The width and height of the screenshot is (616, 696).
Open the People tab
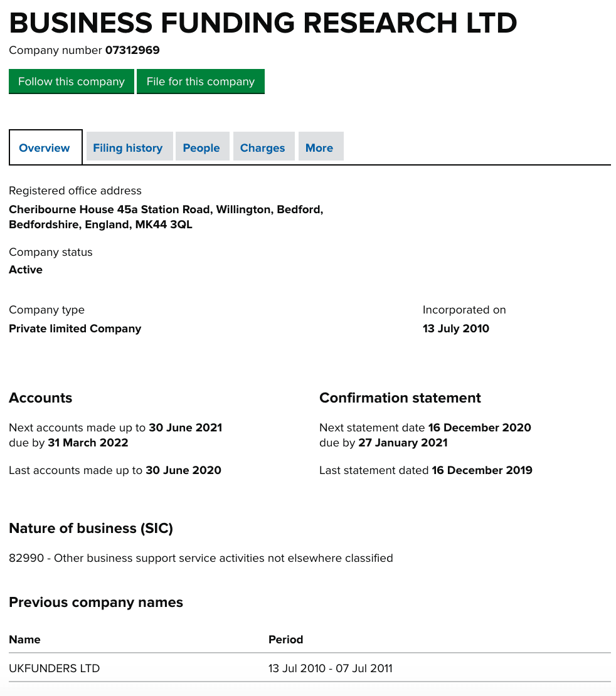tap(201, 148)
